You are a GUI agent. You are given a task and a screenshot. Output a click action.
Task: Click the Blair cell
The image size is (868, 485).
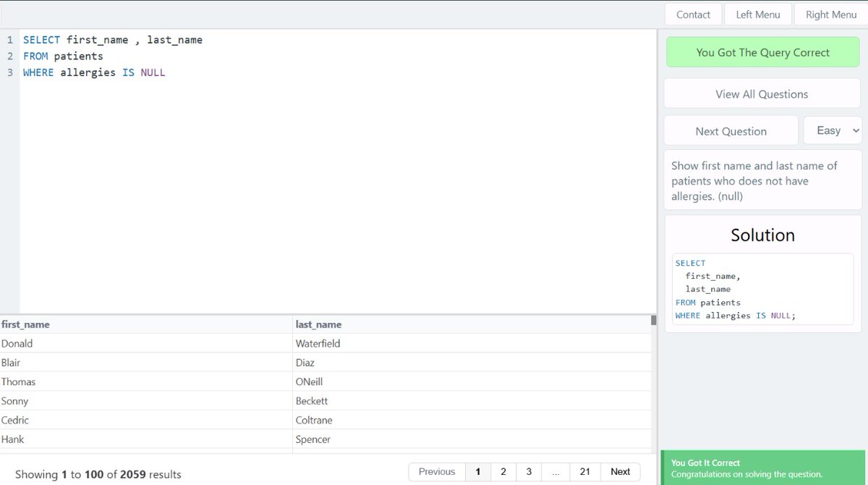[146, 362]
